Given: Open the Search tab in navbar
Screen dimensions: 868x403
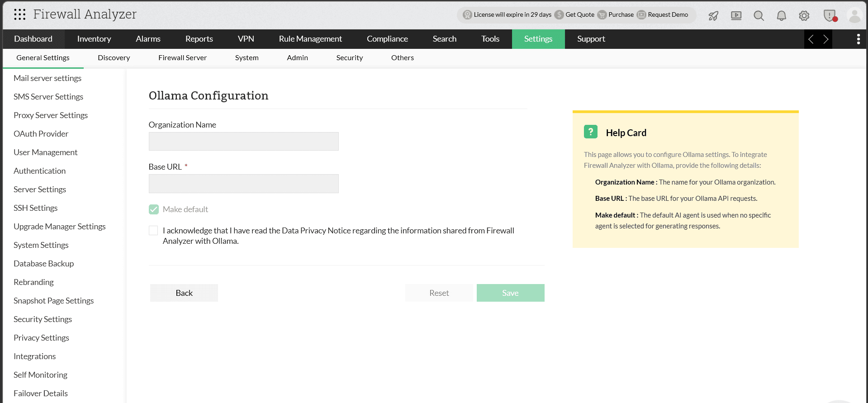Looking at the screenshot, I should (445, 39).
